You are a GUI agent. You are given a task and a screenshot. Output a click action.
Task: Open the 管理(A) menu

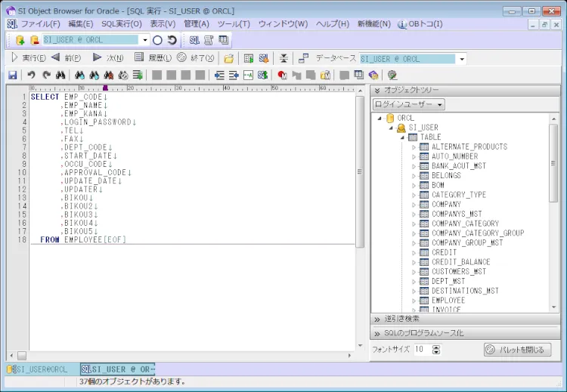197,24
